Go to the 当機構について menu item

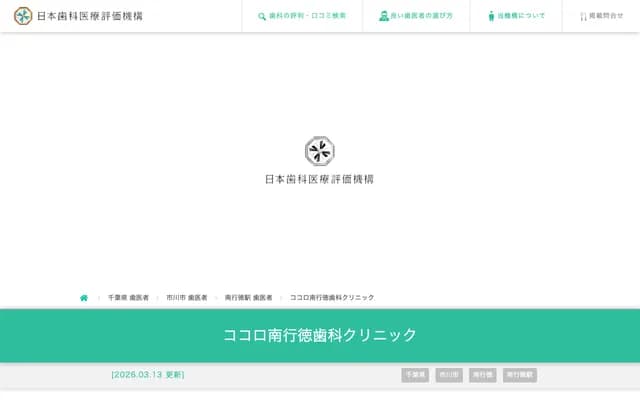516,16
